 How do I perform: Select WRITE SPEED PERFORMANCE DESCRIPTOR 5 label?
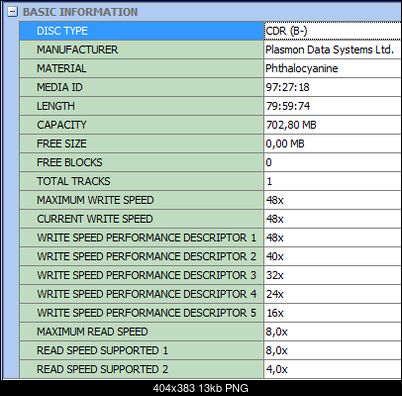[x=147, y=313]
